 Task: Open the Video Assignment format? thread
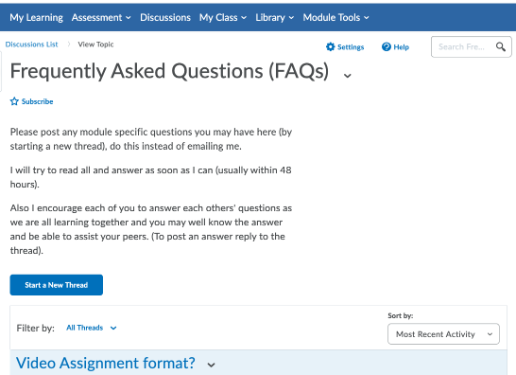click(106, 363)
